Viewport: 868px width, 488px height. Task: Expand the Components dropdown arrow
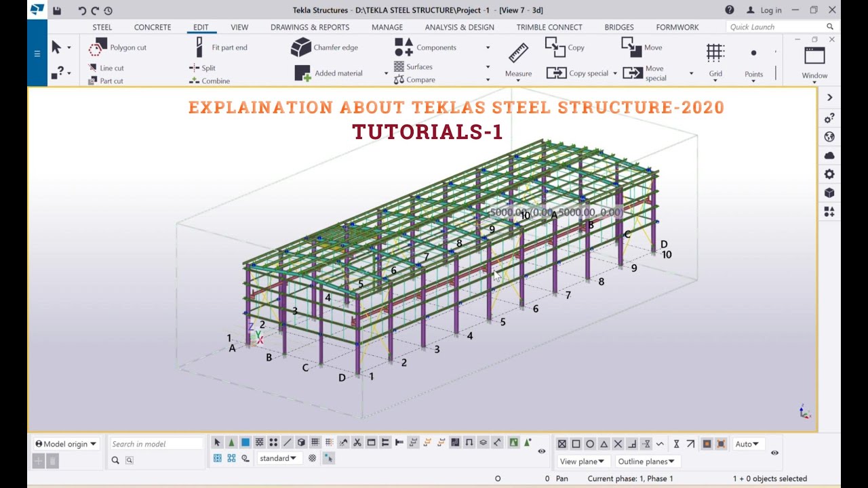coord(488,47)
